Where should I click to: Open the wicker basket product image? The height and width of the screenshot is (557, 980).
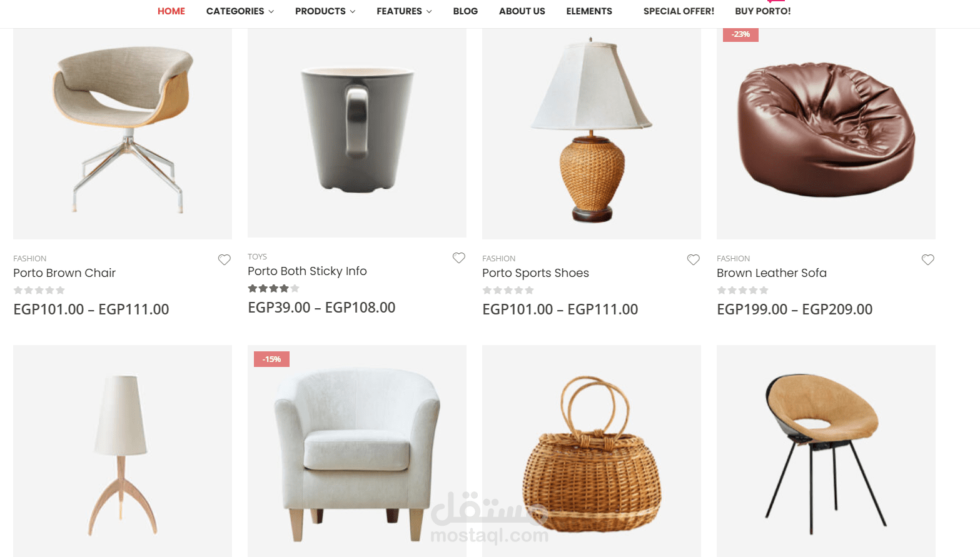pos(592,451)
